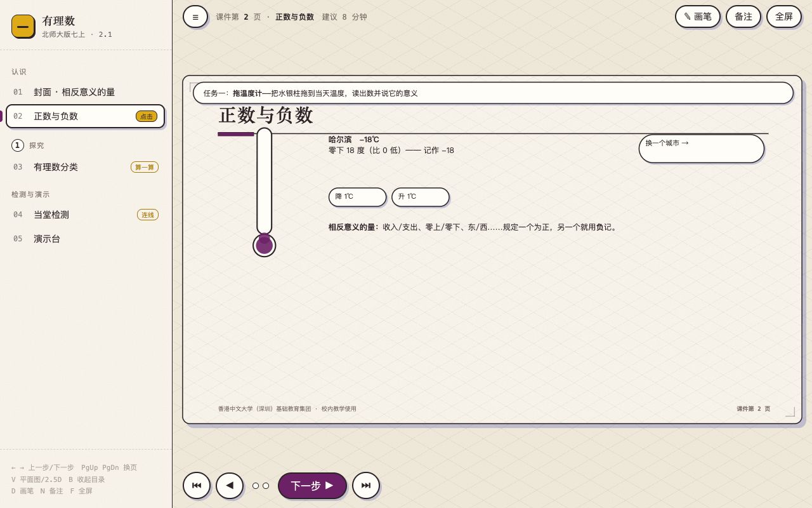The height and width of the screenshot is (508, 812).
Task: Select the second step dot indicator
Action: [266, 486]
